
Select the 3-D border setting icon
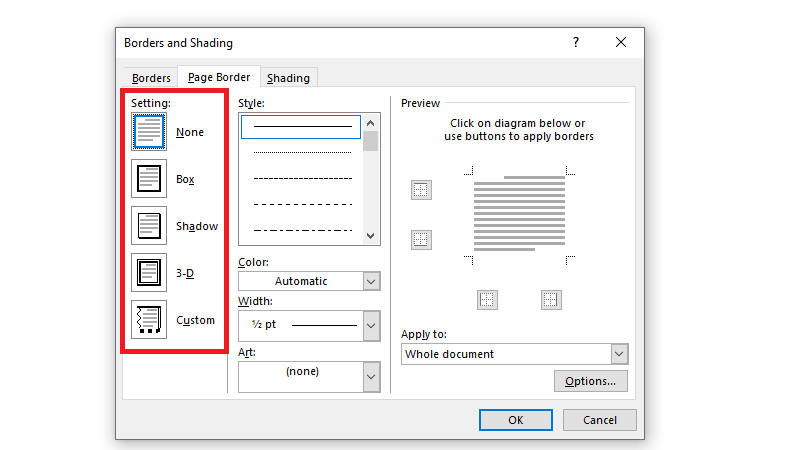(149, 273)
